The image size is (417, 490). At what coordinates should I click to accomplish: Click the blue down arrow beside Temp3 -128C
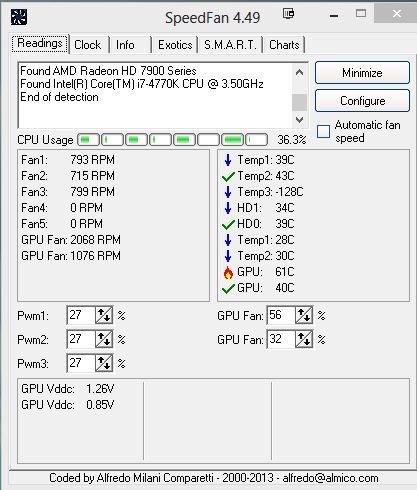(x=228, y=192)
